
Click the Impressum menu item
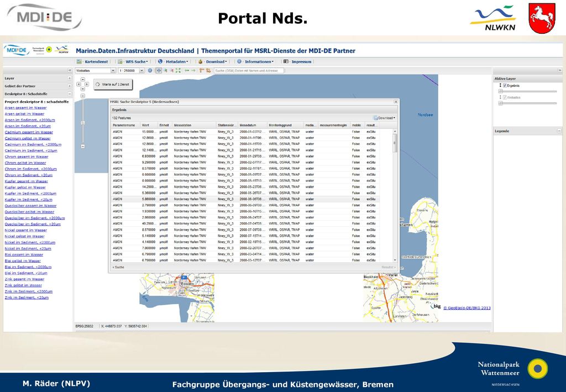297,62
